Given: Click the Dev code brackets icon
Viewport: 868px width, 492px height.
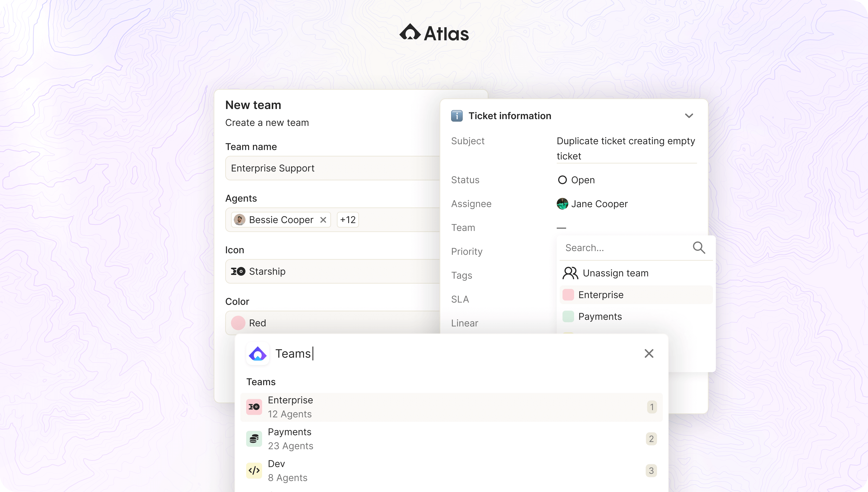Looking at the screenshot, I should coord(254,471).
